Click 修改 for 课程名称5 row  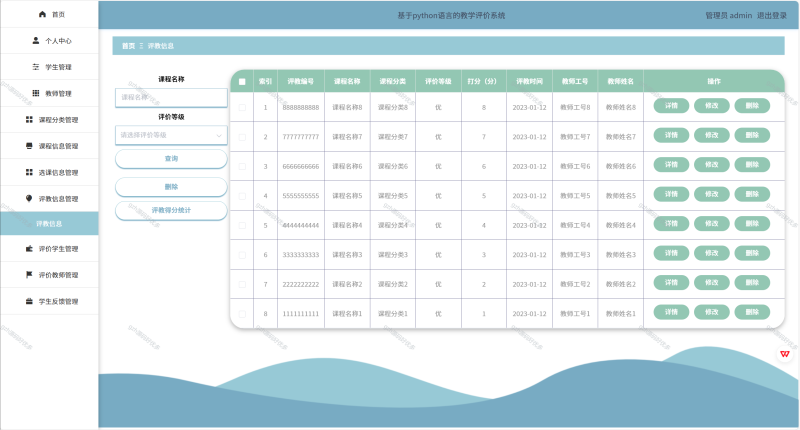712,194
